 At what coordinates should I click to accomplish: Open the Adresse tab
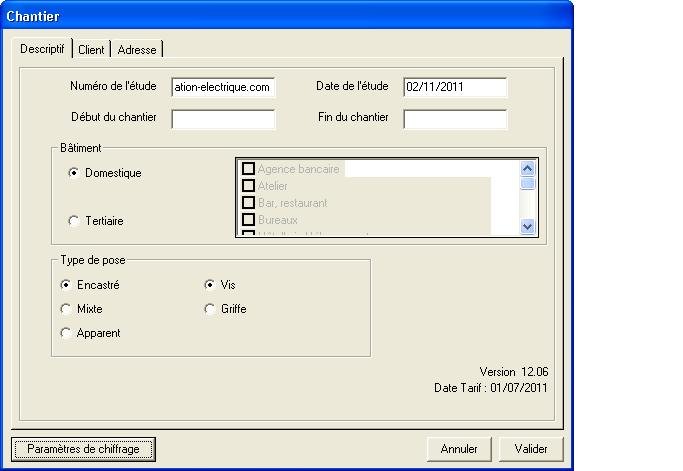point(137,50)
